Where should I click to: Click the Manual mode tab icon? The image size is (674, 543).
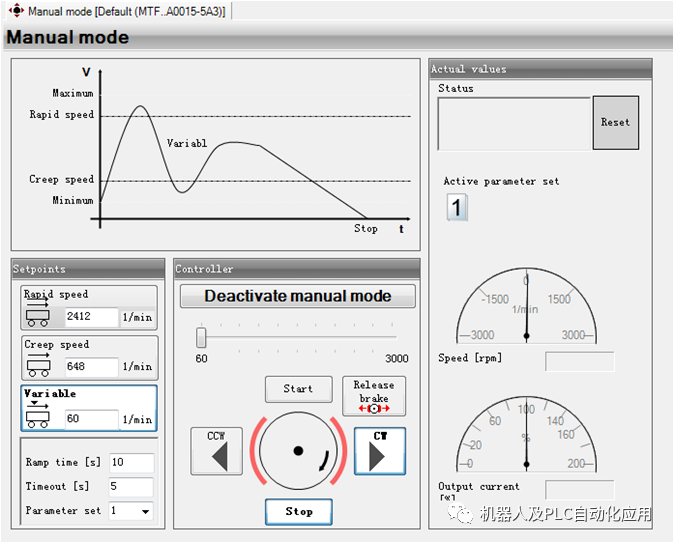coord(16,10)
